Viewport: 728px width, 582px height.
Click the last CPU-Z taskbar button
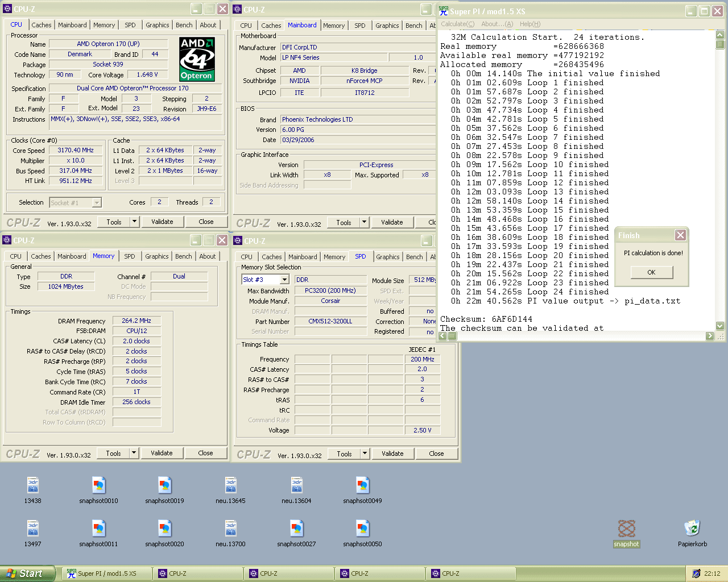(470, 573)
